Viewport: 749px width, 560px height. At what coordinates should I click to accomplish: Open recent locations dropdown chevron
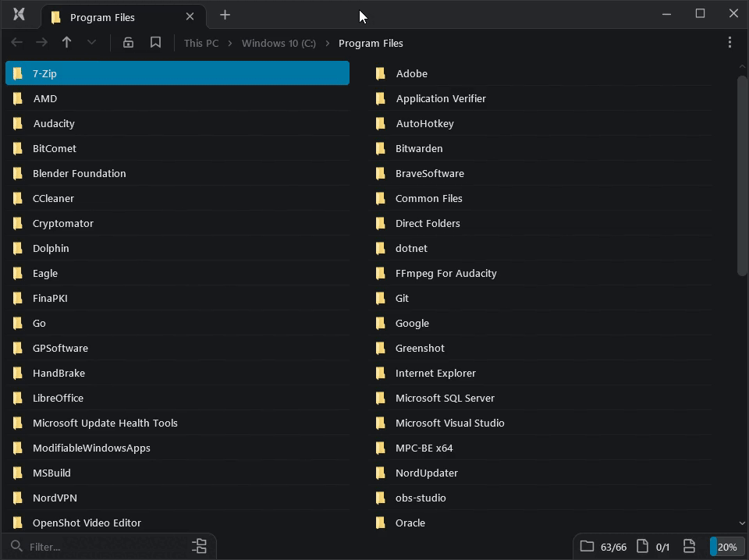pos(91,42)
